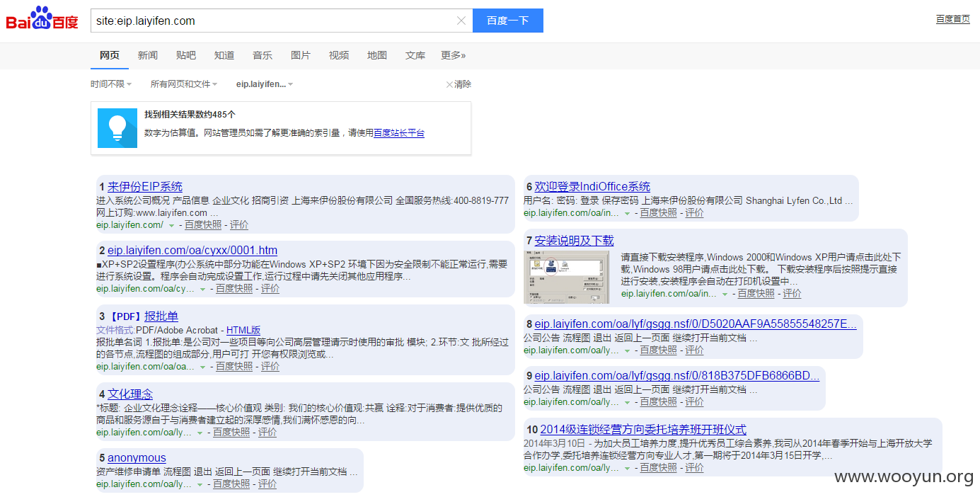Click 评价 for 2014级连锁经营 result

click(695, 468)
